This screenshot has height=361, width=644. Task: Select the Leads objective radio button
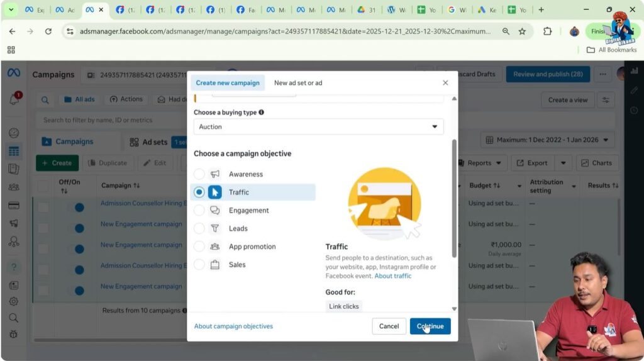(x=199, y=228)
